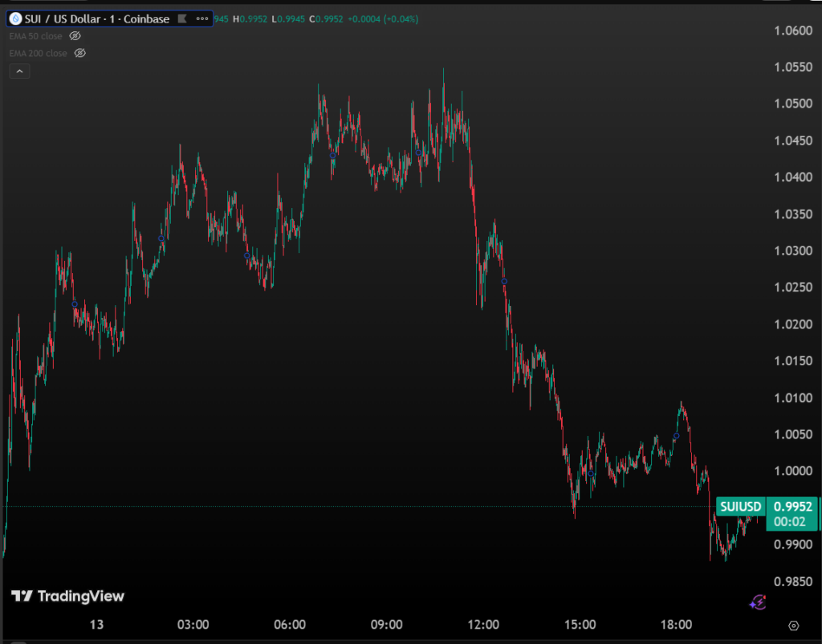
Task: Click the TradingView logo icon
Action: point(22,596)
